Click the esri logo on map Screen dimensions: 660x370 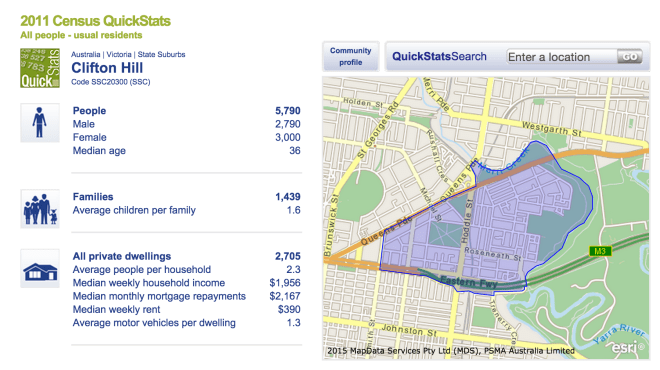click(627, 347)
